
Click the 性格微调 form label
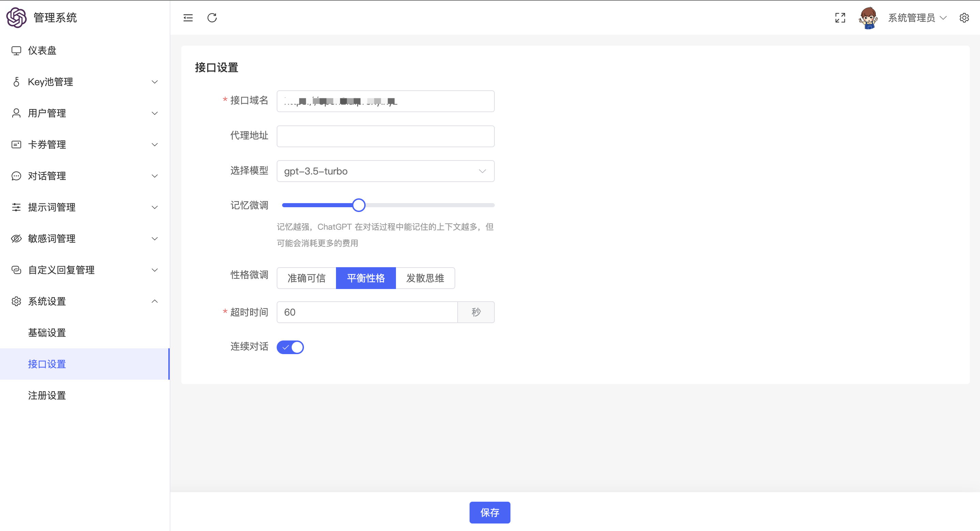pos(249,275)
